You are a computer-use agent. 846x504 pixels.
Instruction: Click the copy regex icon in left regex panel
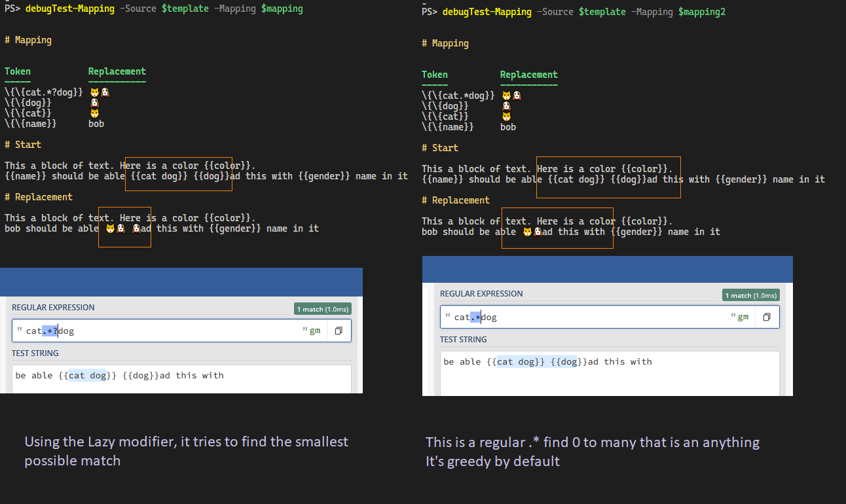pos(339,331)
